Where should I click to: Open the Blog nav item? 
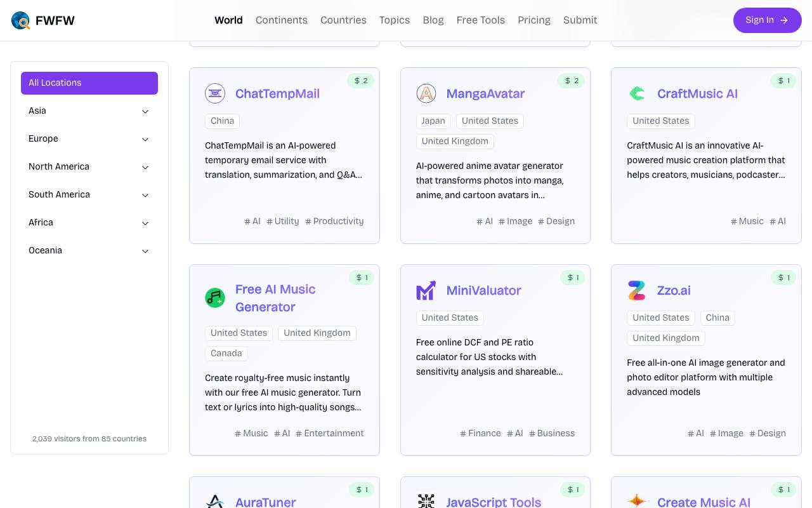click(x=433, y=20)
